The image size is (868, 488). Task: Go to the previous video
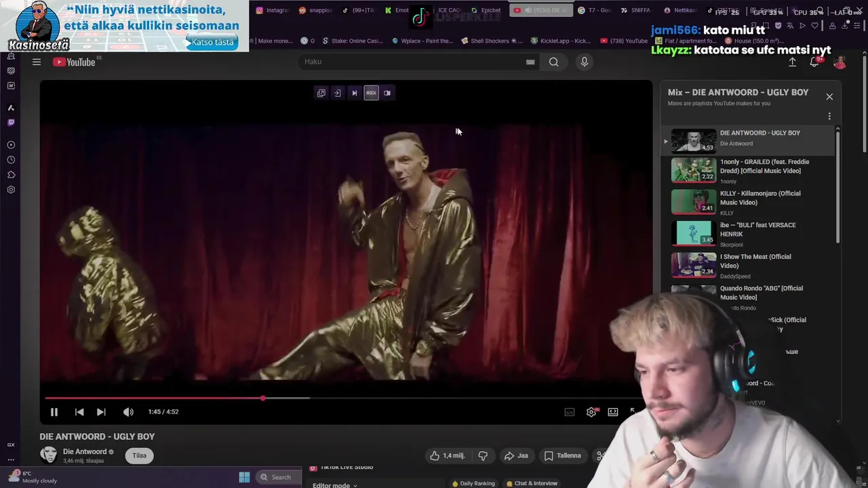point(79,411)
